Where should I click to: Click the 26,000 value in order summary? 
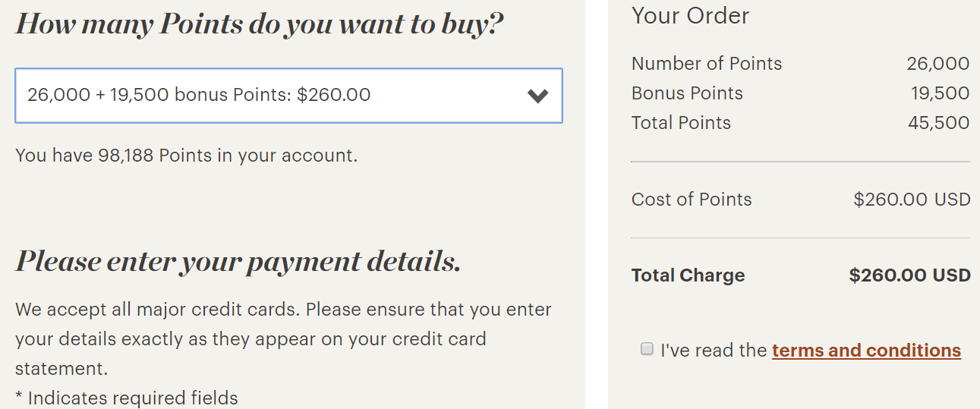(x=937, y=64)
